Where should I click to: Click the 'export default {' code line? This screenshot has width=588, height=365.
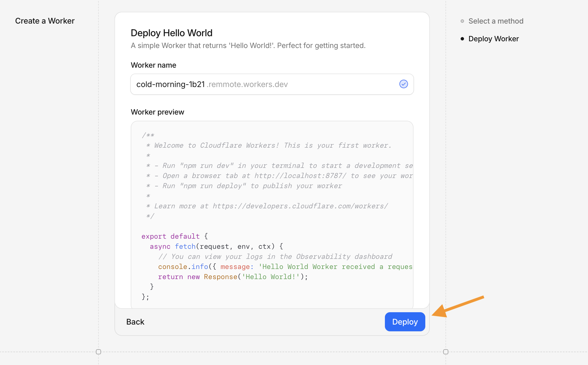tap(174, 236)
